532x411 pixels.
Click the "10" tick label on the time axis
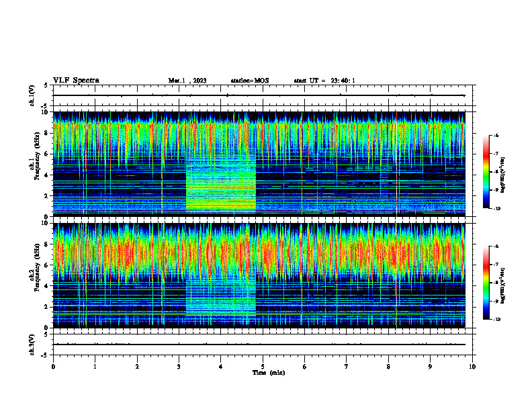[472, 367]
